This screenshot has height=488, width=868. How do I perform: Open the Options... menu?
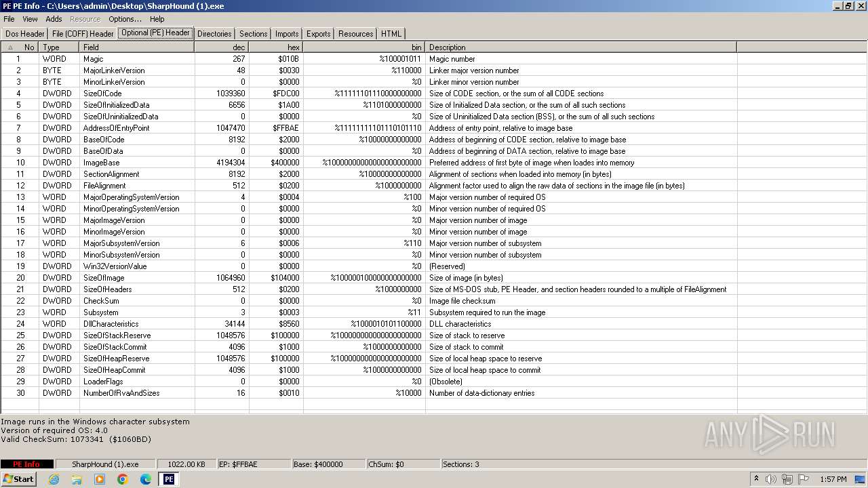coord(125,19)
